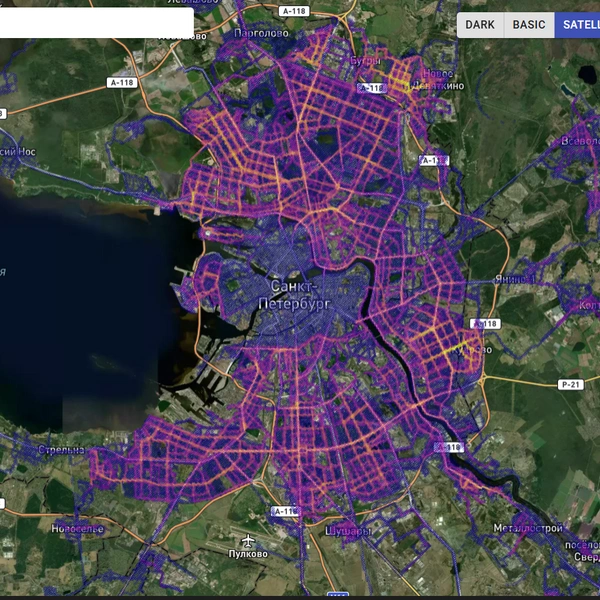Click the A-118 shield near Shushary
Screen dimensions: 600x600
tap(285, 511)
